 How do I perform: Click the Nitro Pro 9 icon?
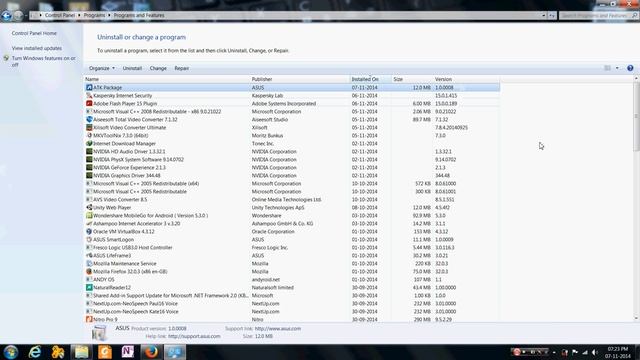(x=89, y=319)
